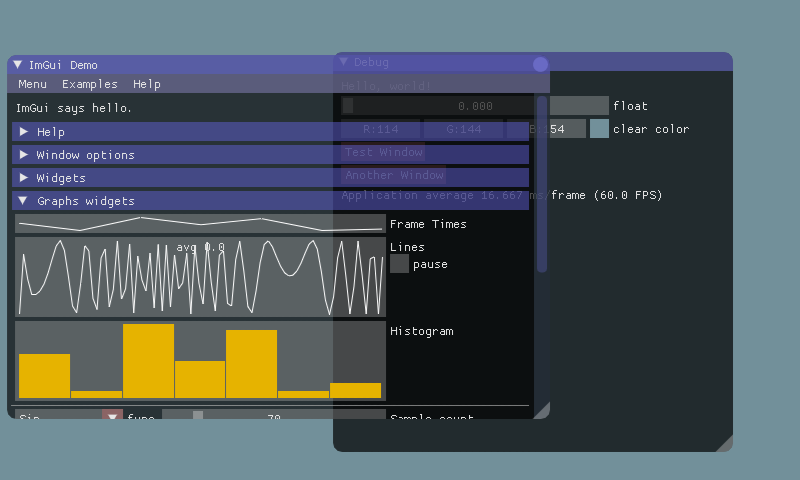Expand the Widgets header
This screenshot has width=800, height=480.
point(270,178)
